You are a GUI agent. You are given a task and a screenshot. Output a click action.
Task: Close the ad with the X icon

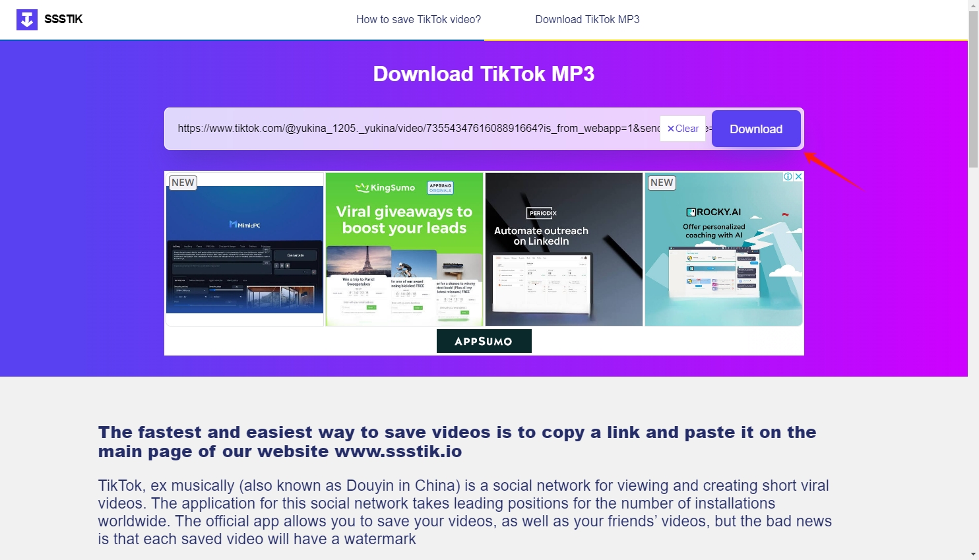(x=798, y=177)
